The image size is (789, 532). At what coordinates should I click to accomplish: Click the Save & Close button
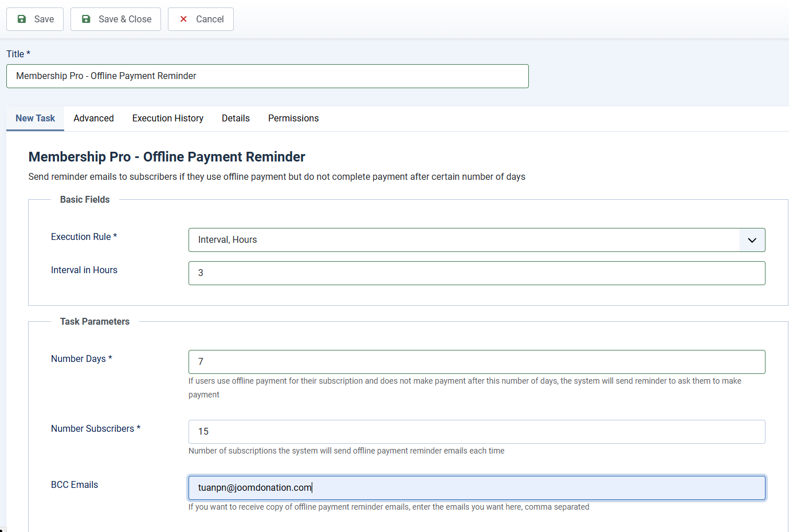point(116,19)
